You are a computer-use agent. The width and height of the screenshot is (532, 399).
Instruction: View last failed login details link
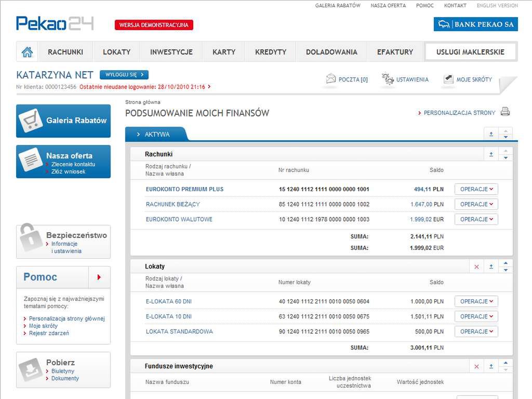coord(145,87)
